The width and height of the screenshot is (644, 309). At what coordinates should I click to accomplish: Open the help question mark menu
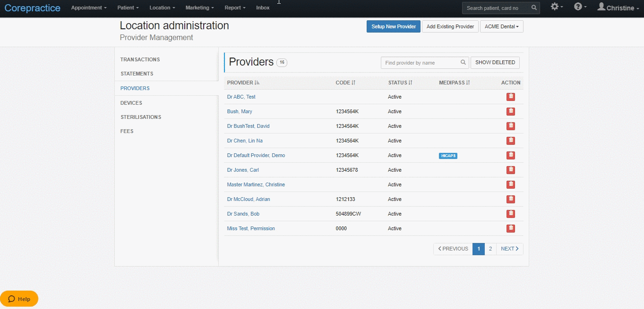(580, 7)
